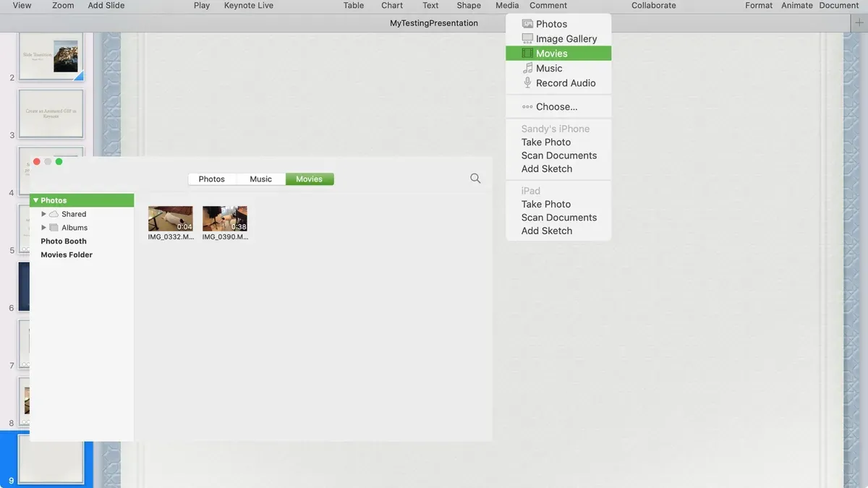Screen dimensions: 868x488
Task: Close the media browser window
Action: (36, 161)
